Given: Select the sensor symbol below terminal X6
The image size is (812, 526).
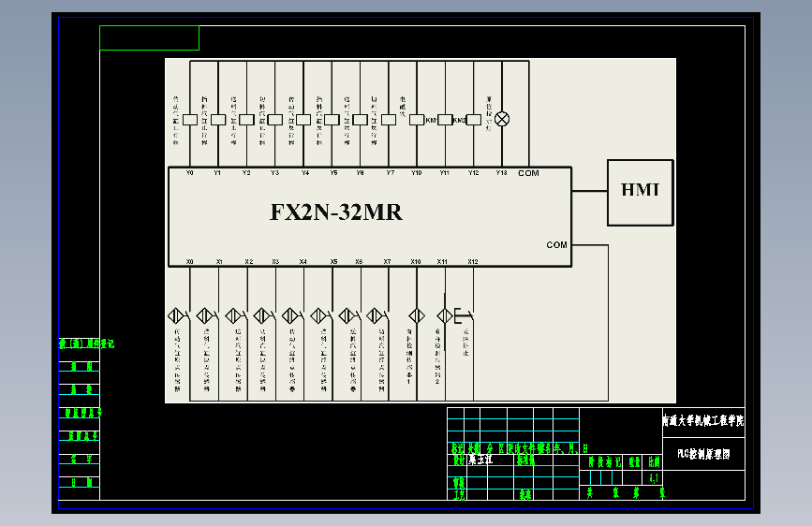Looking at the screenshot, I should pos(349,315).
